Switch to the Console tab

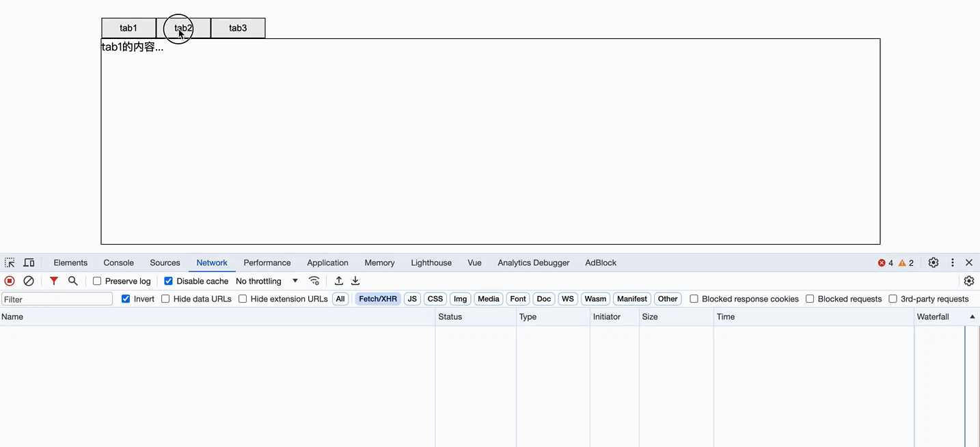pos(118,262)
